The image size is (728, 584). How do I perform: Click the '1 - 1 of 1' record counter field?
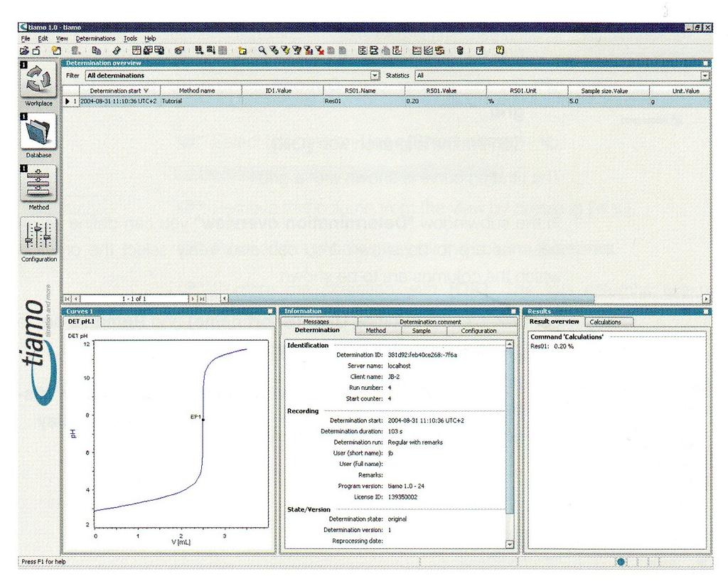(x=134, y=299)
